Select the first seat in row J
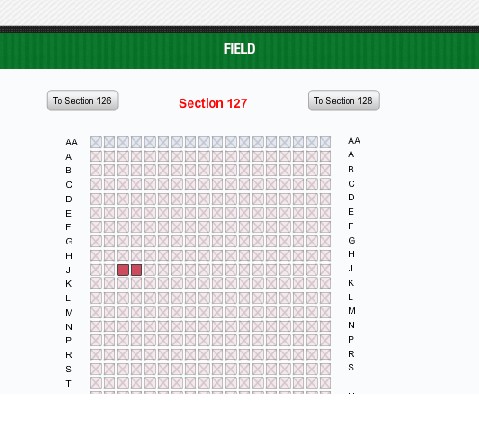The height and width of the screenshot is (438, 479). [96, 270]
